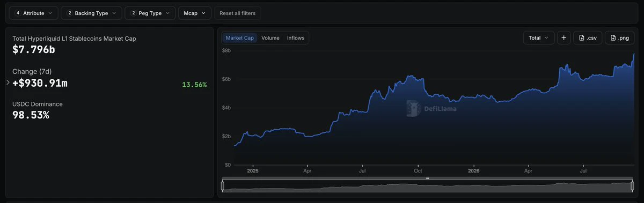
Task: Click the $0 y-axis label
Action: coord(228,165)
